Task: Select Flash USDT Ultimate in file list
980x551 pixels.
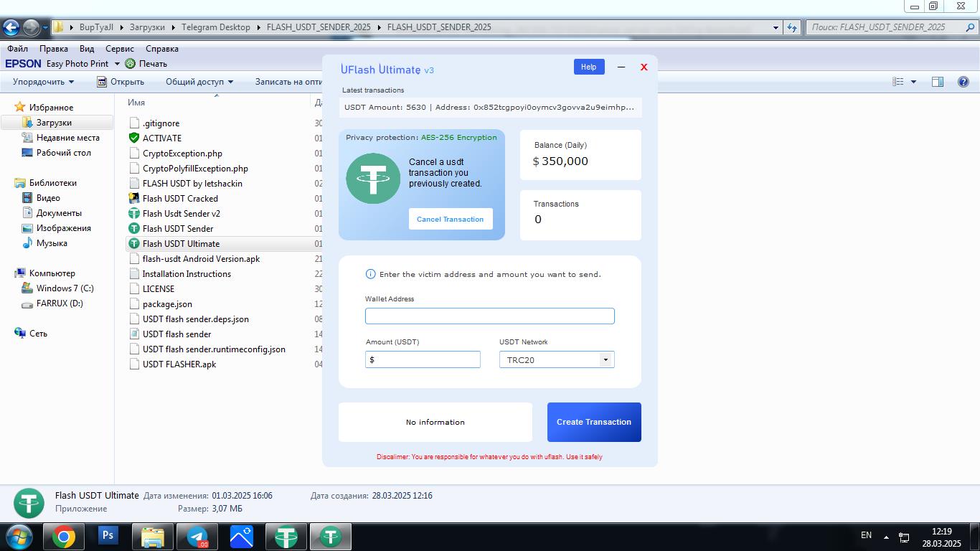Action: tap(181, 243)
